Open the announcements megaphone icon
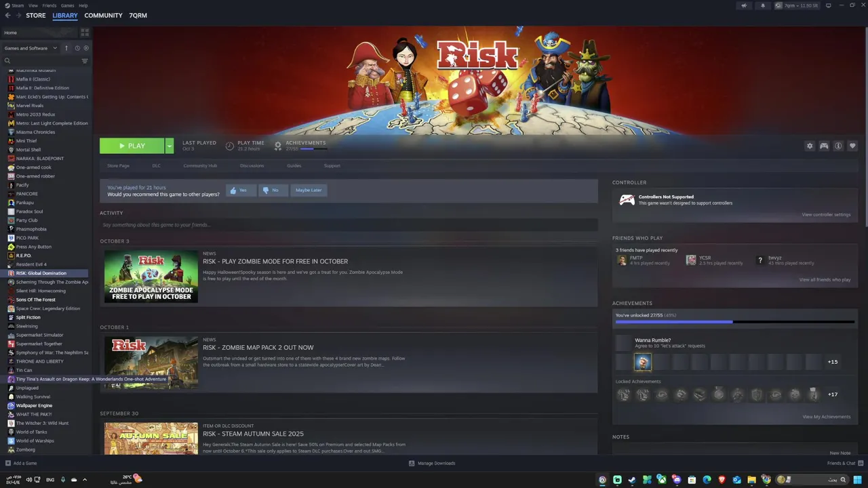The width and height of the screenshot is (868, 488). click(x=744, y=5)
